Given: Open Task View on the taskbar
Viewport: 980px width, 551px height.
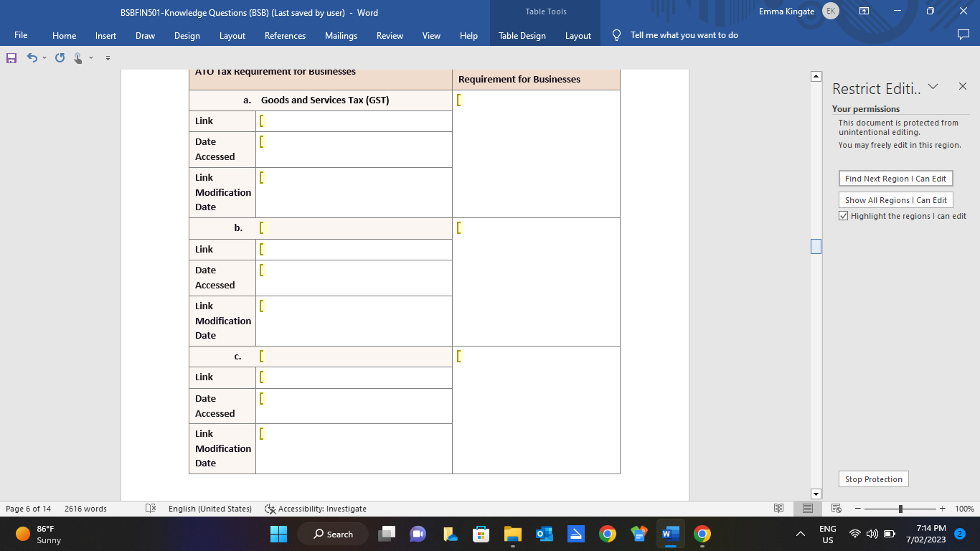Looking at the screenshot, I should click(387, 534).
